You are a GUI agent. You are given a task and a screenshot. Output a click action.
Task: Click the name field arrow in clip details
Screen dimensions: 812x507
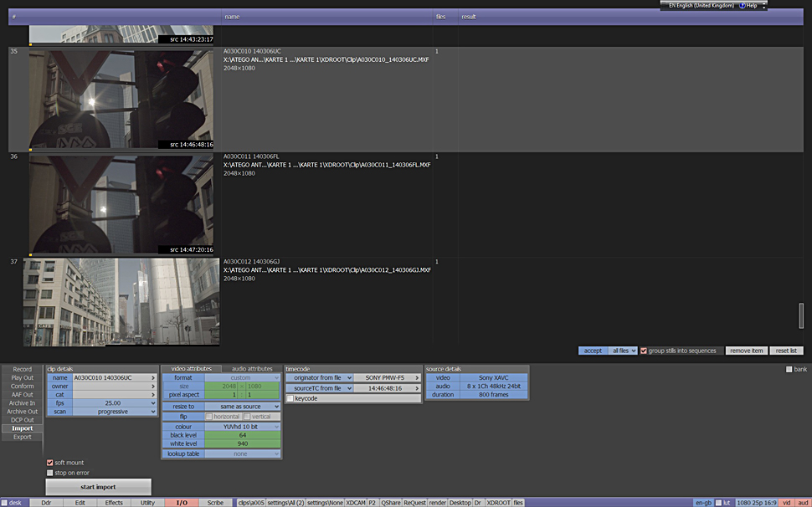point(153,378)
